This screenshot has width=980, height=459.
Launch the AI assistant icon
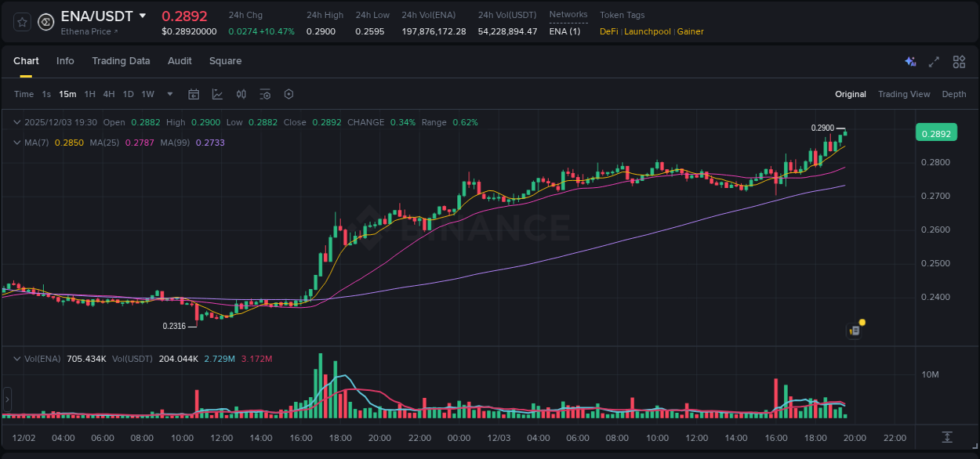point(909,61)
